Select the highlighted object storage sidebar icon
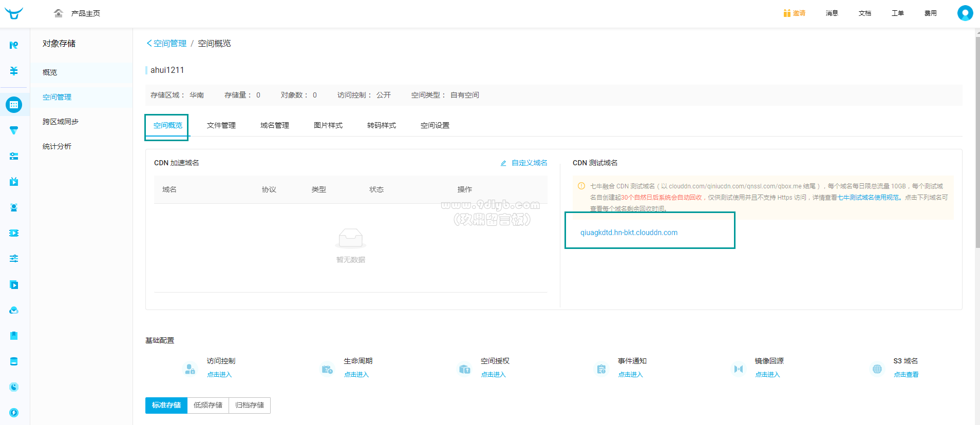Viewport: 980px width, 425px height. pos(14,105)
